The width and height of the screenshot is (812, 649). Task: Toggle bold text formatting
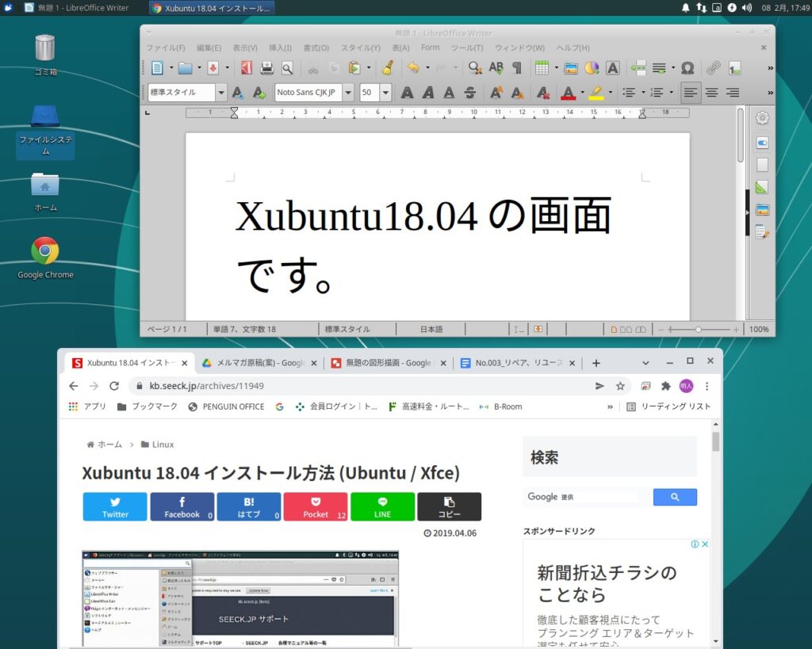(x=407, y=93)
